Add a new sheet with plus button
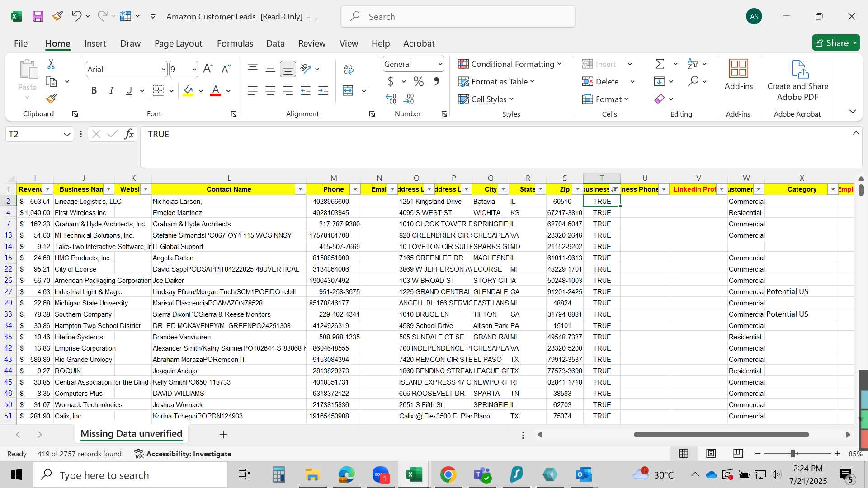Image resolution: width=868 pixels, height=488 pixels. click(x=223, y=434)
